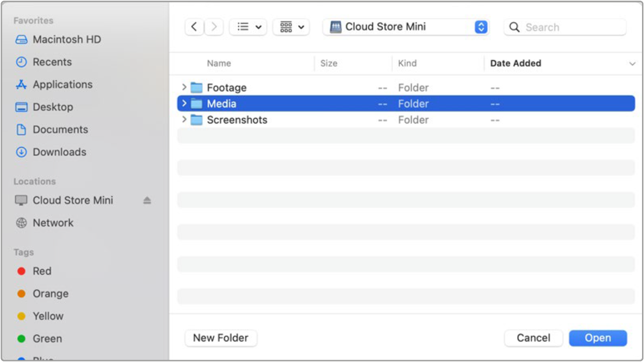Open Recents in the sidebar

[52, 62]
